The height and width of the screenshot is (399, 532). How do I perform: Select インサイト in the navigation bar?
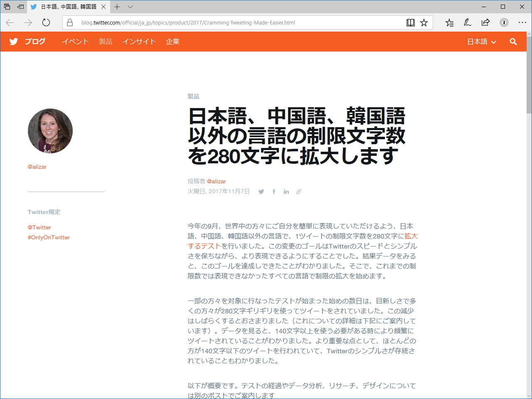[139, 42]
